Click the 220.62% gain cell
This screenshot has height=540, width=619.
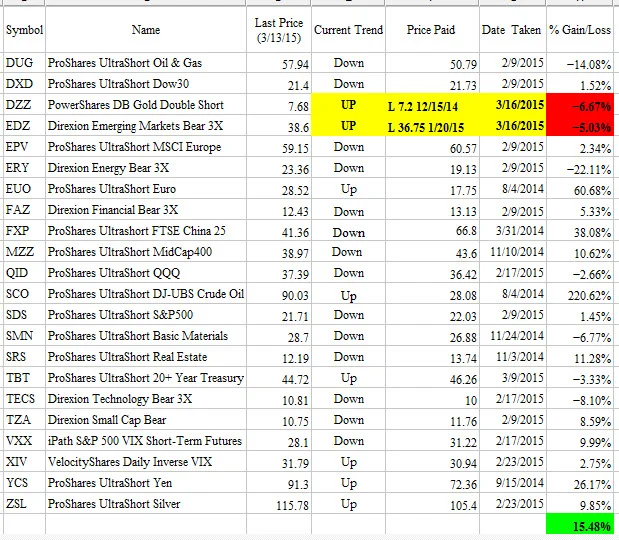click(580, 294)
